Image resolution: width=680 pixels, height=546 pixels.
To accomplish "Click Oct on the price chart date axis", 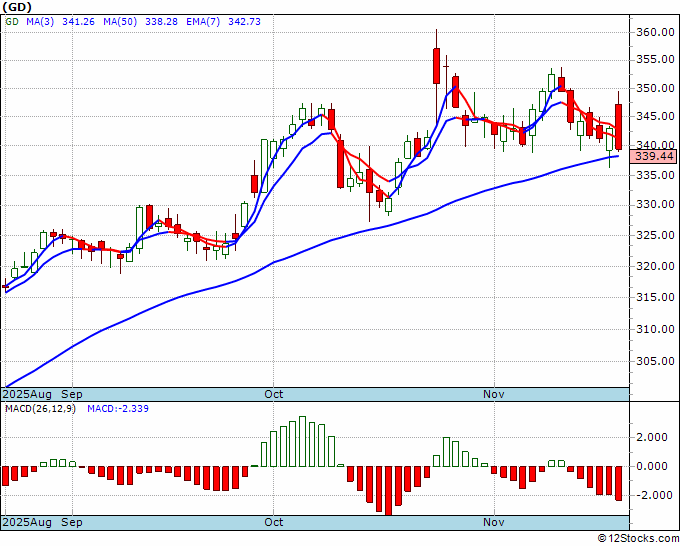I will [274, 394].
